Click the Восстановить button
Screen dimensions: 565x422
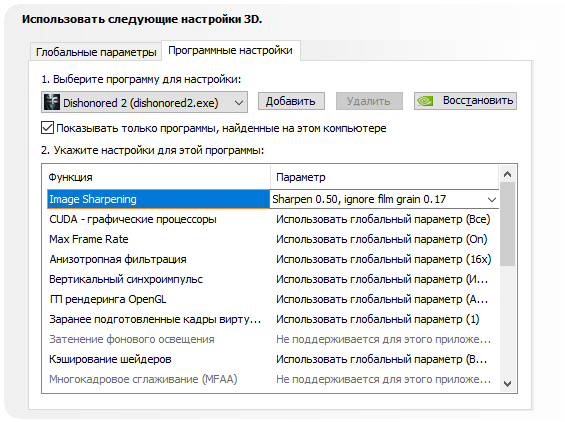tap(465, 101)
